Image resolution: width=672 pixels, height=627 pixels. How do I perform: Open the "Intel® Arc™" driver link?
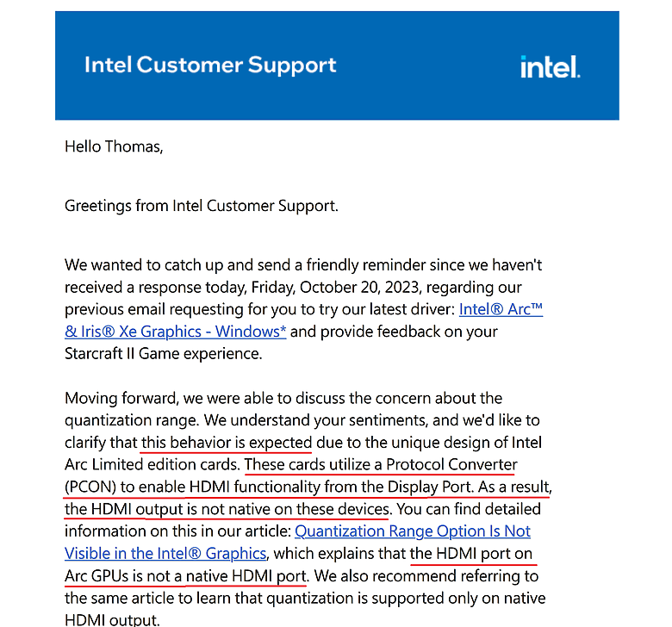(501, 309)
